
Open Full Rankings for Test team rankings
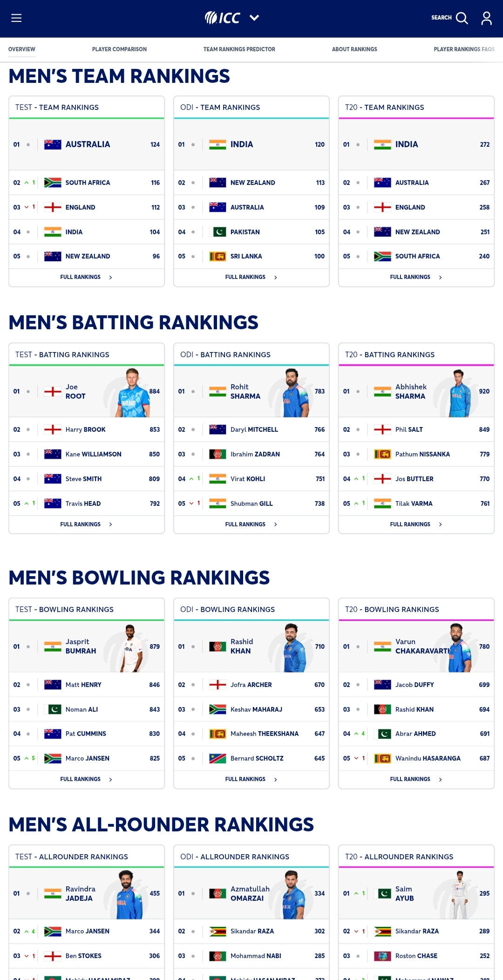[x=81, y=277]
